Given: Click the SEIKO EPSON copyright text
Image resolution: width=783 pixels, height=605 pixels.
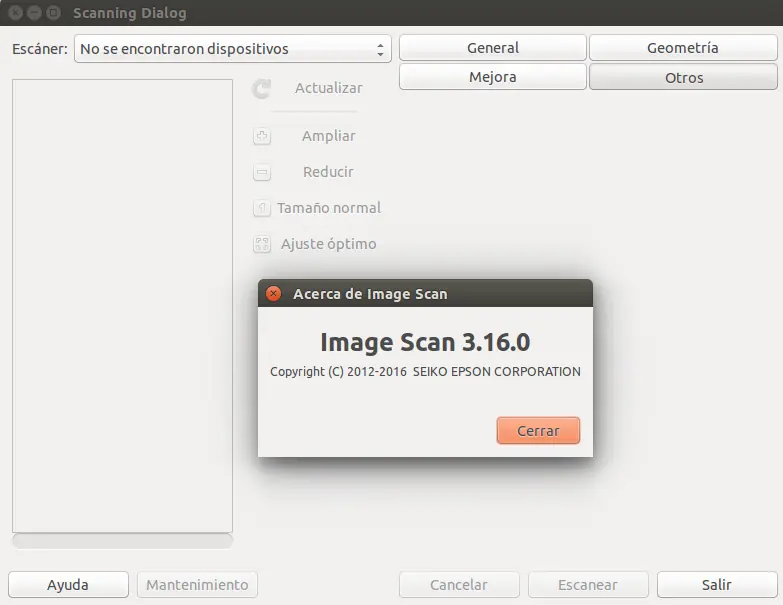Looking at the screenshot, I should click(x=425, y=372).
